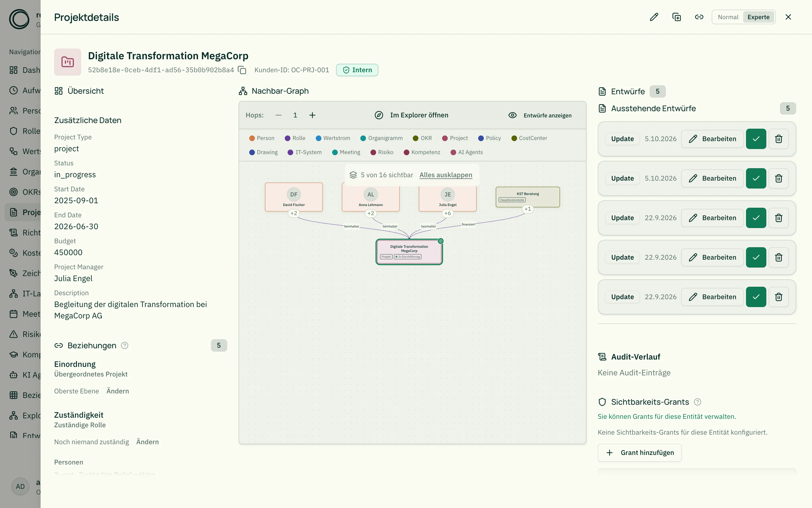Approve the first 22.9.2026 update draft
The height and width of the screenshot is (508, 812).
tap(756, 218)
